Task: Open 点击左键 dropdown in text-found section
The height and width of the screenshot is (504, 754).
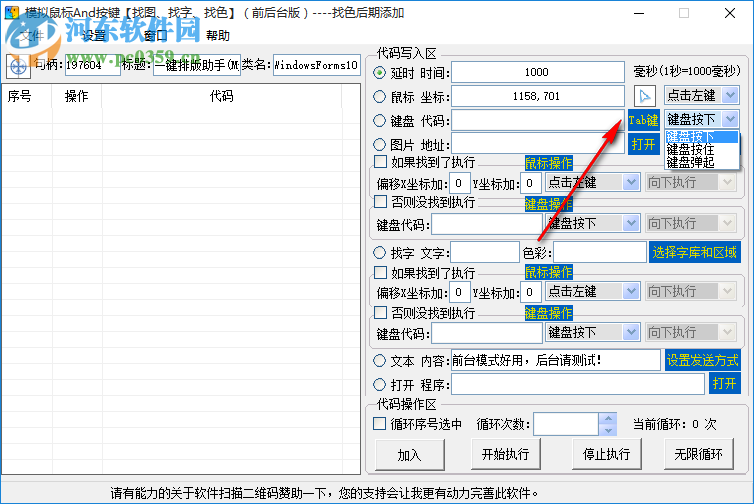Action: (631, 291)
